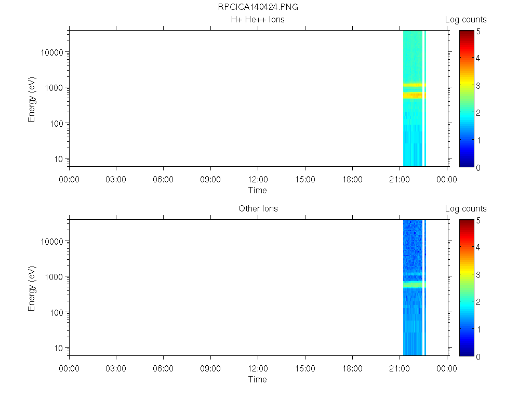Click the 10 energy tick label on bottom plot

(x=58, y=348)
